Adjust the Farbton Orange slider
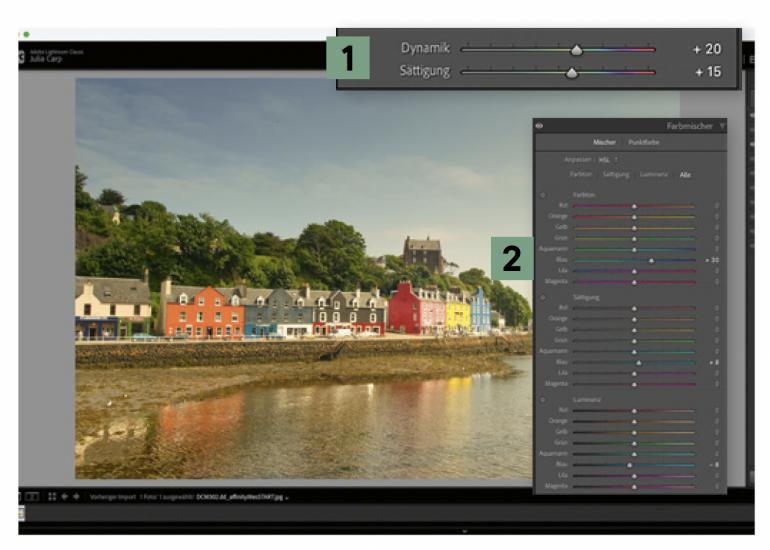770x550 pixels. [634, 217]
